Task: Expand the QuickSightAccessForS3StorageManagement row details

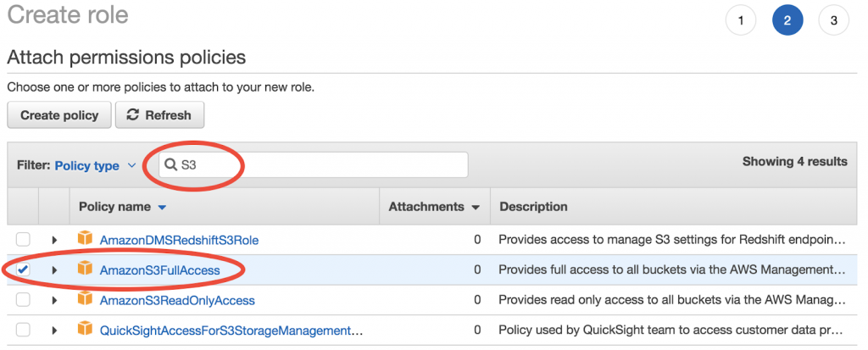Action: 54,331
